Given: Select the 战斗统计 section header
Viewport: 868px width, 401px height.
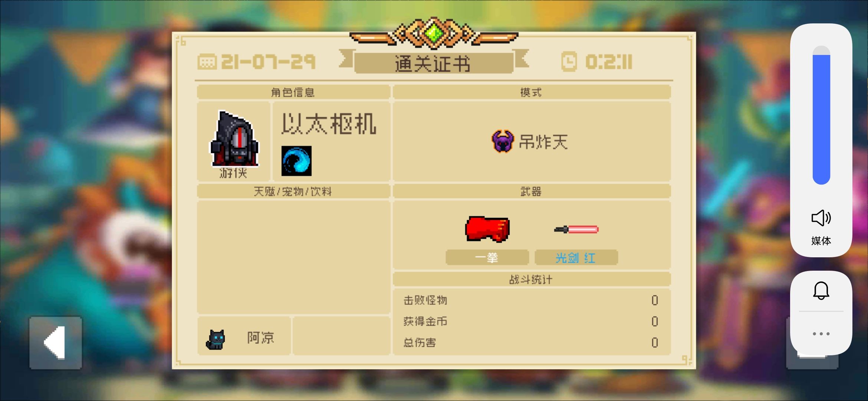Looking at the screenshot, I should (x=532, y=280).
